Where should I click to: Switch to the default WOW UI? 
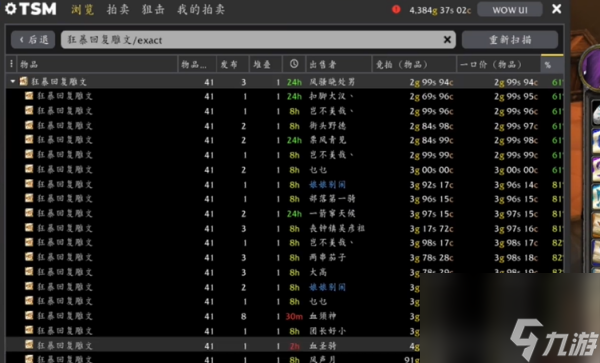click(510, 10)
